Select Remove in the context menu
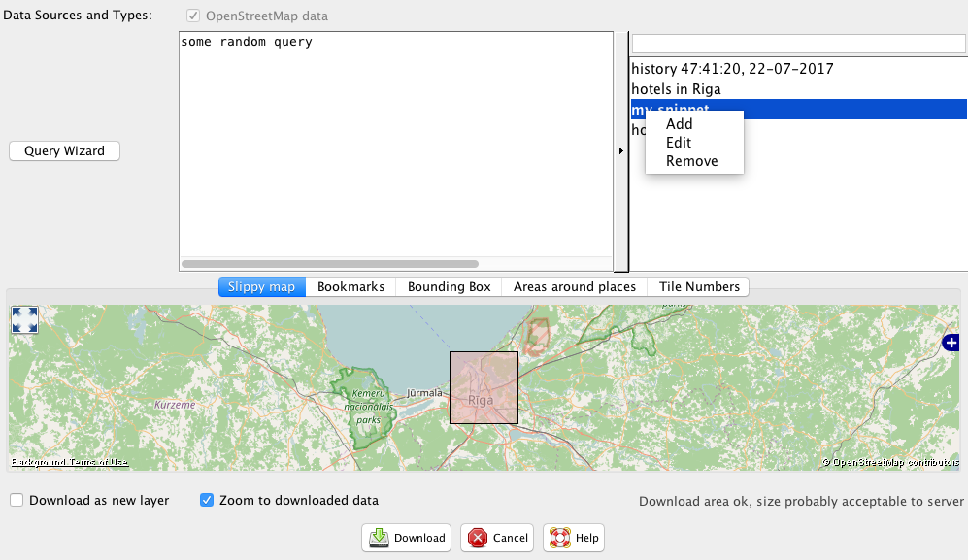This screenshot has height=560, width=968. tap(692, 161)
